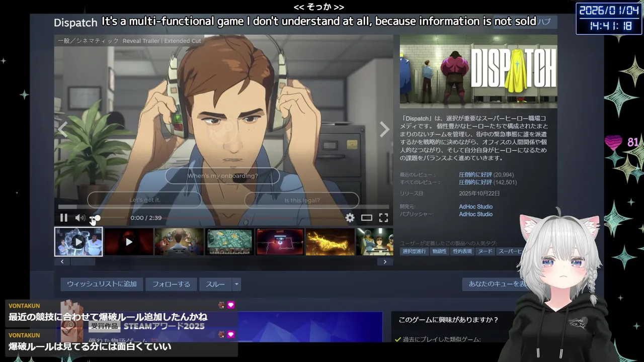Viewport: 644px width, 362px height.
Task: Click the release date 2025年10月22日
Action: coord(479,194)
